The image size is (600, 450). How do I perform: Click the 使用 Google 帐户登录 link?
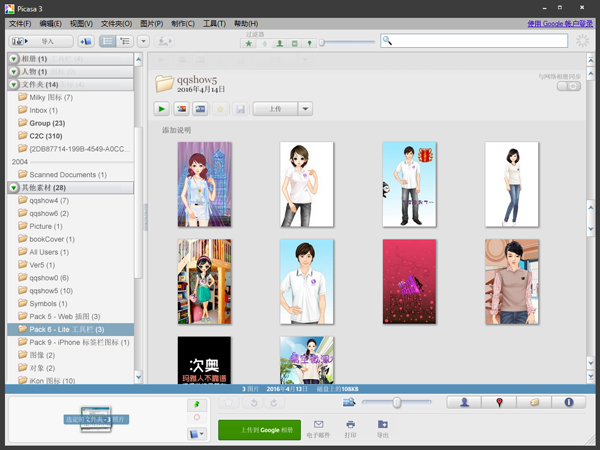tap(560, 23)
